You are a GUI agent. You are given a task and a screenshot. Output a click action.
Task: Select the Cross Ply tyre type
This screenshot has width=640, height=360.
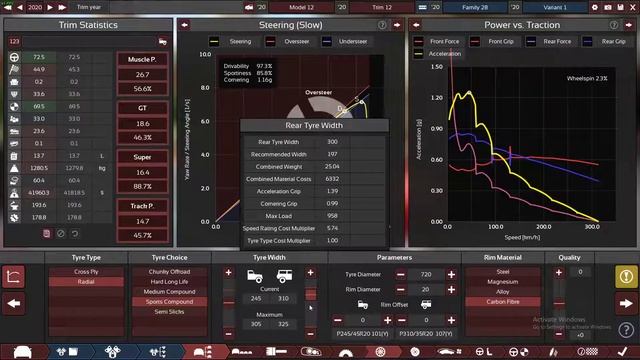86,271
